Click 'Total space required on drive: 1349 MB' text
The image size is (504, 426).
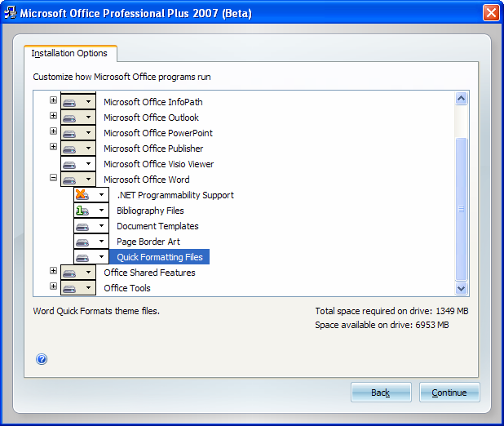(x=391, y=311)
